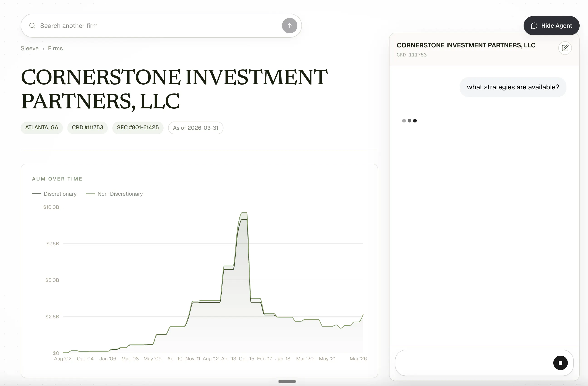Click the agent panel firm name header
Image resolution: width=588 pixels, height=386 pixels.
click(466, 45)
